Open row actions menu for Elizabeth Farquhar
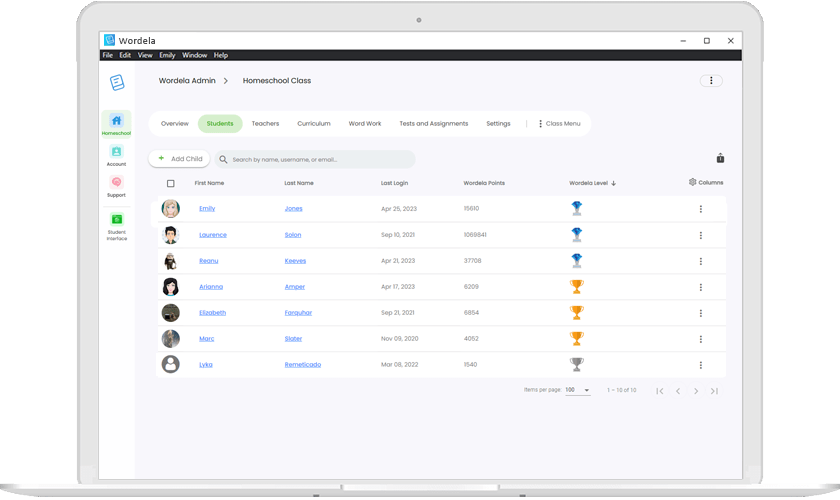This screenshot has height=500, width=840. tap(700, 313)
